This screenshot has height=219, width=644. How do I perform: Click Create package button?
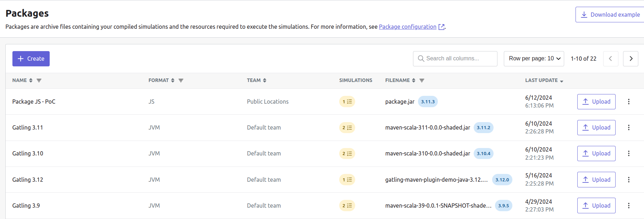[x=31, y=59]
